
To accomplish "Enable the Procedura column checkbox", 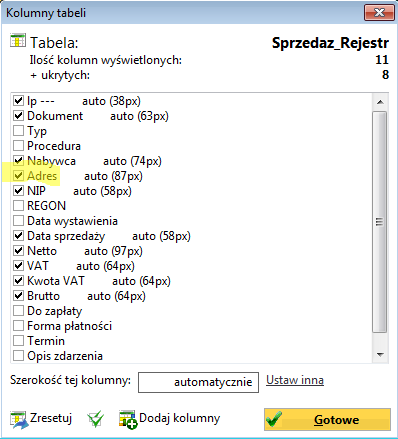I will point(18,146).
